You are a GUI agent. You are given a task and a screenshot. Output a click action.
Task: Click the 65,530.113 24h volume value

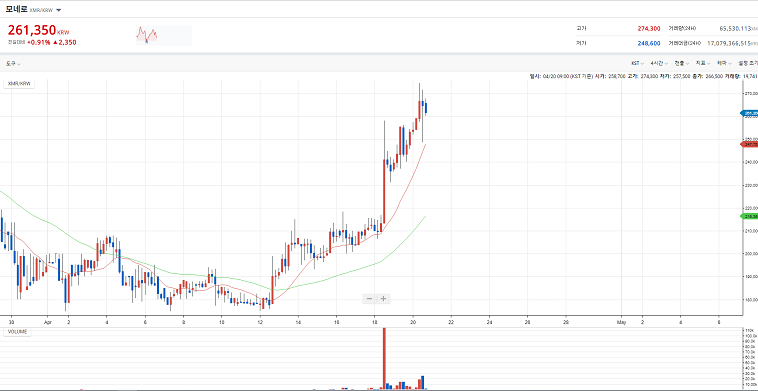coord(735,29)
